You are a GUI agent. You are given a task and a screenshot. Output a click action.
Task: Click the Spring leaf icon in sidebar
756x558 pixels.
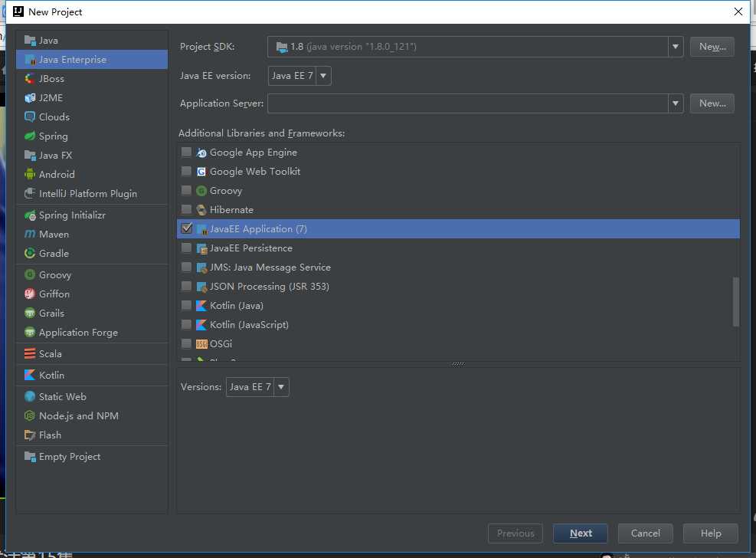[x=30, y=136]
